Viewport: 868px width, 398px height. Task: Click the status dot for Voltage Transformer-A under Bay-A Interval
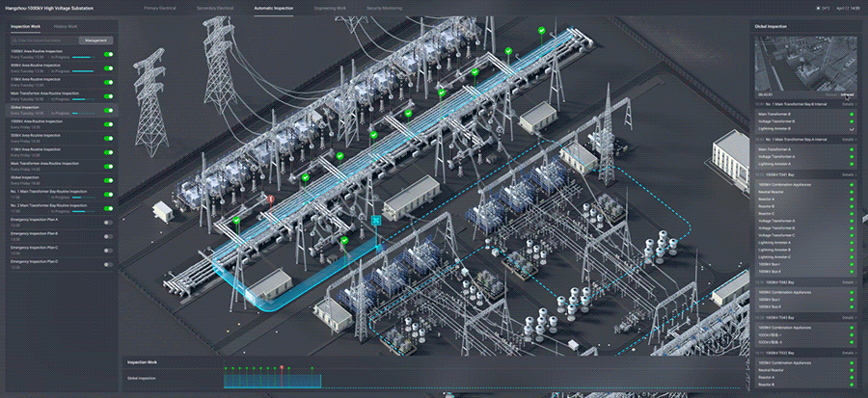(x=852, y=157)
